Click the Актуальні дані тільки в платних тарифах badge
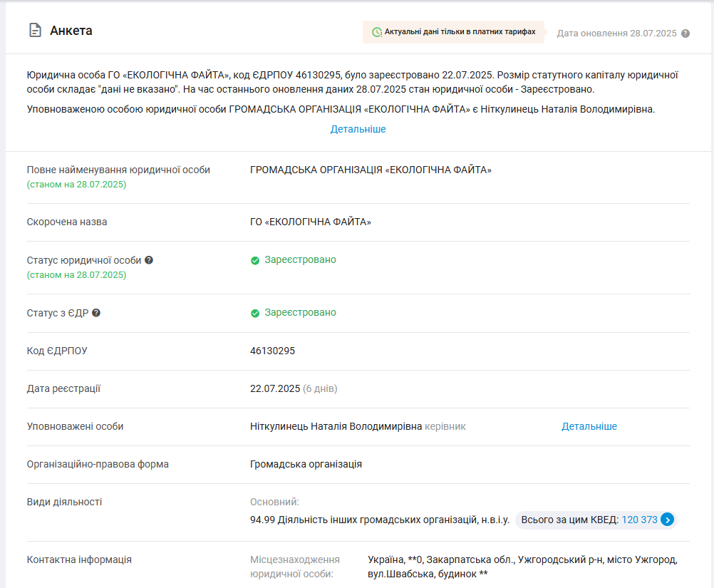This screenshot has height=588, width=714. (453, 32)
